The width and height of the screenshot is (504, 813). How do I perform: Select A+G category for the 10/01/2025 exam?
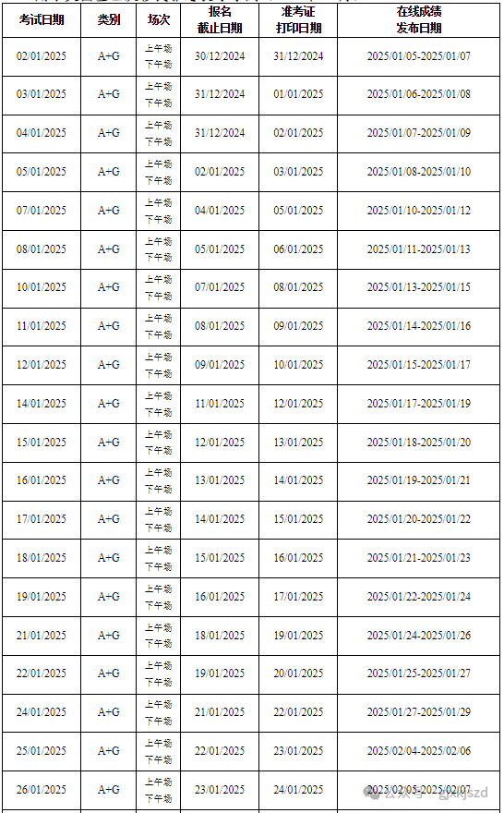pyautogui.click(x=109, y=287)
